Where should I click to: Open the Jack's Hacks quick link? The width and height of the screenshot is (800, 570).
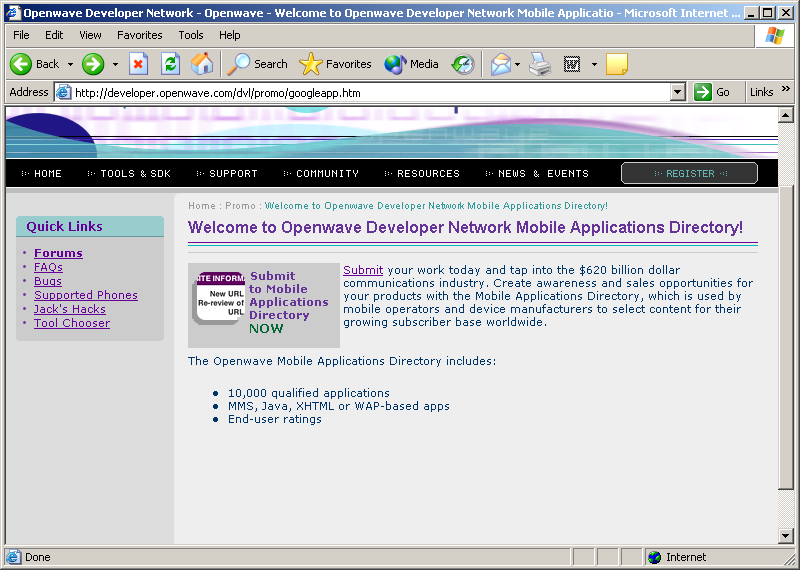(x=70, y=309)
